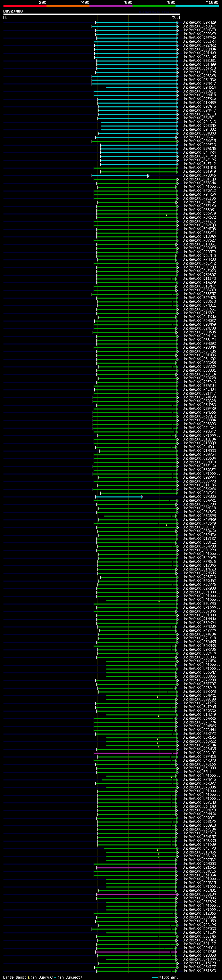Select the UniRef100_C7E640 label
The image size is (222, 980).
[x=199, y=99]
